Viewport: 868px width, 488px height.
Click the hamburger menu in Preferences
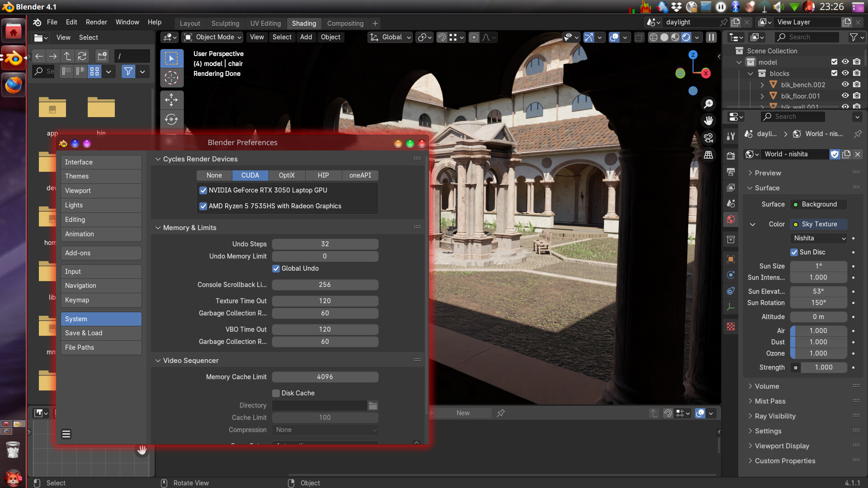[x=66, y=434]
